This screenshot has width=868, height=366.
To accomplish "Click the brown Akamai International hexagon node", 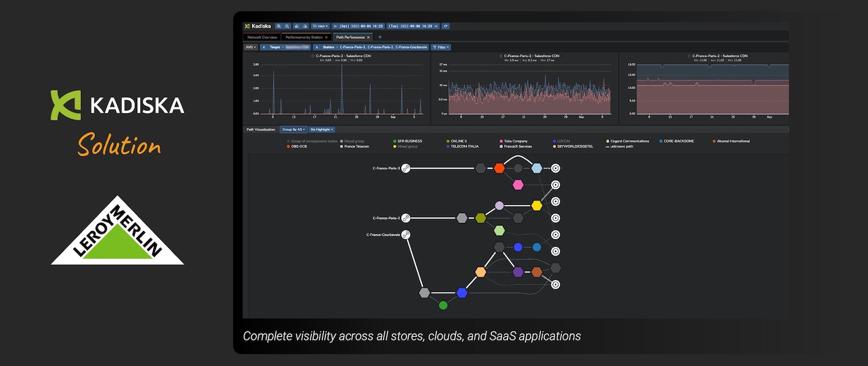I will click(536, 272).
